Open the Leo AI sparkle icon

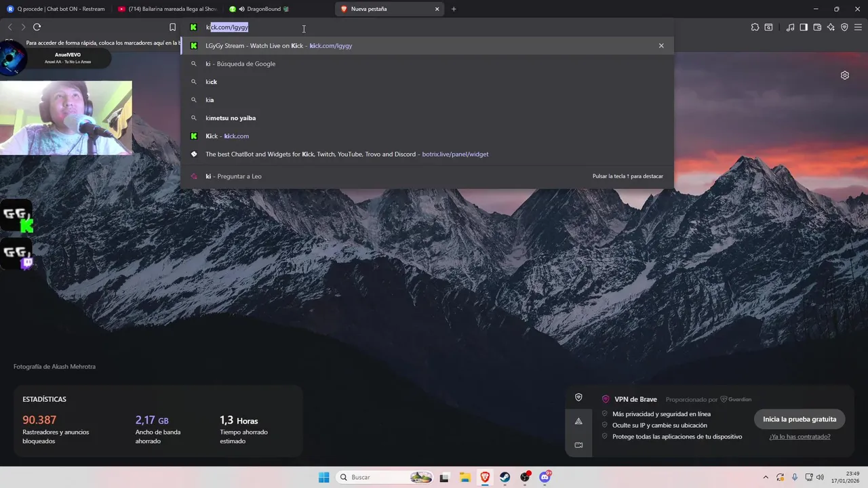point(831,27)
